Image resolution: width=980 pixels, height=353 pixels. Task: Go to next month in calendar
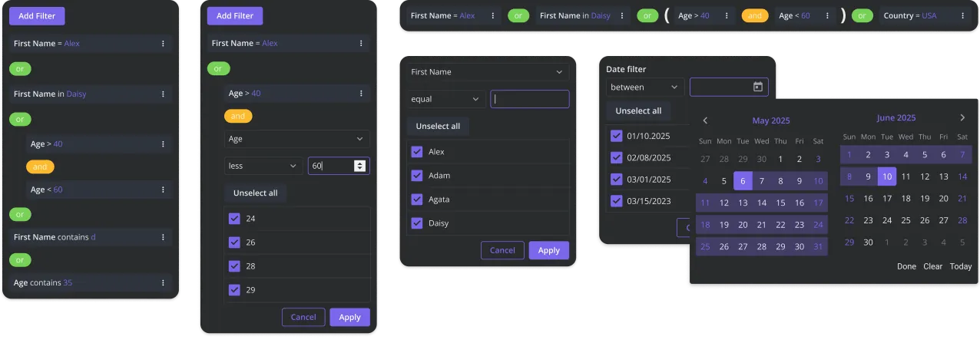point(962,117)
